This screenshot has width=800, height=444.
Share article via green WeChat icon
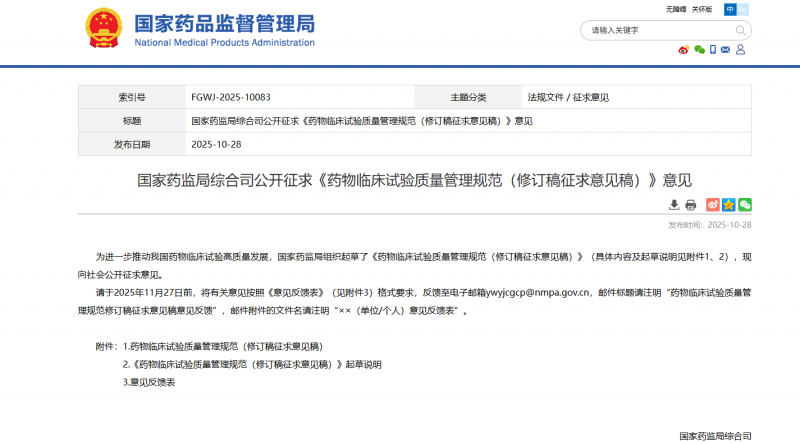(745, 205)
